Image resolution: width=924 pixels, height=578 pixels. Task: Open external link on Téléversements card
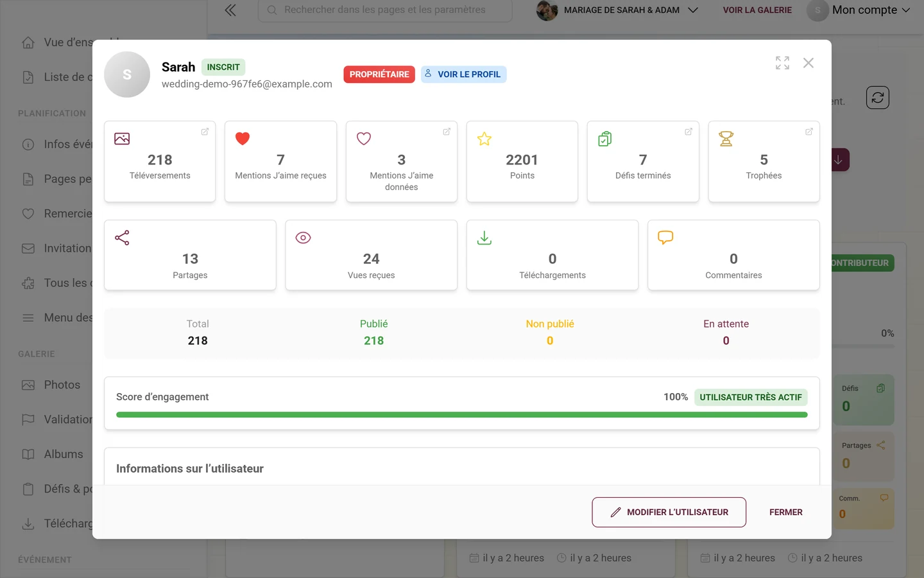205,132
